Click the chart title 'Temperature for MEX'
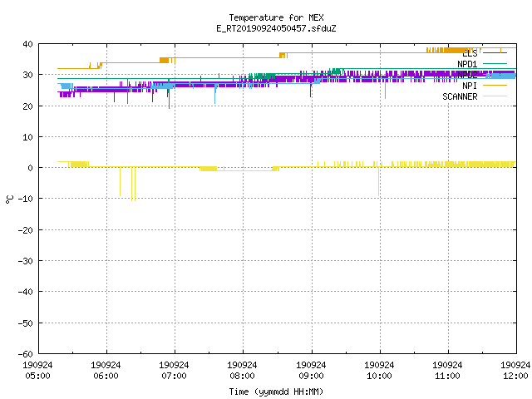The image size is (532, 399). click(x=276, y=17)
